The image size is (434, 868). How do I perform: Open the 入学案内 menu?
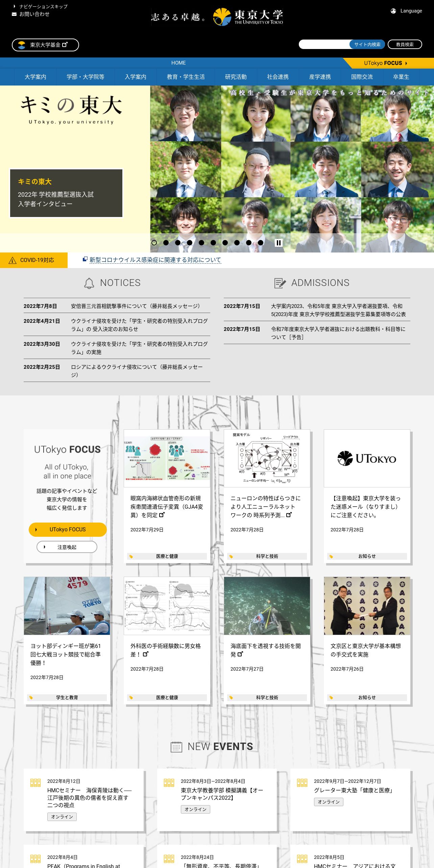pyautogui.click(x=136, y=77)
